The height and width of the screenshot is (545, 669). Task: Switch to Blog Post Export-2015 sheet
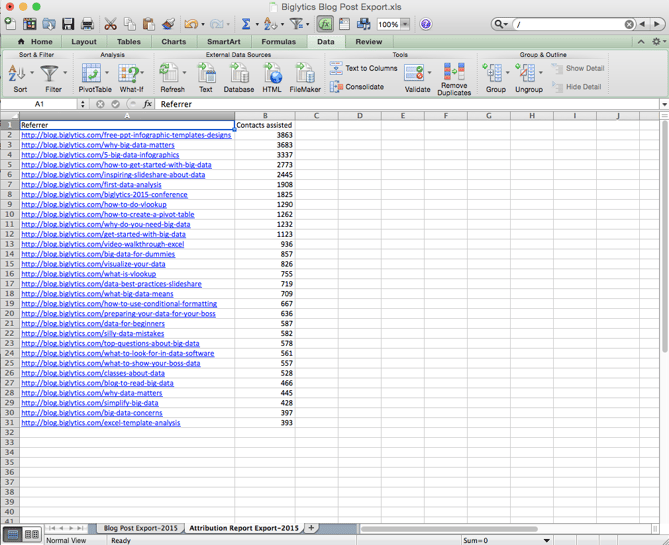pyautogui.click(x=140, y=528)
